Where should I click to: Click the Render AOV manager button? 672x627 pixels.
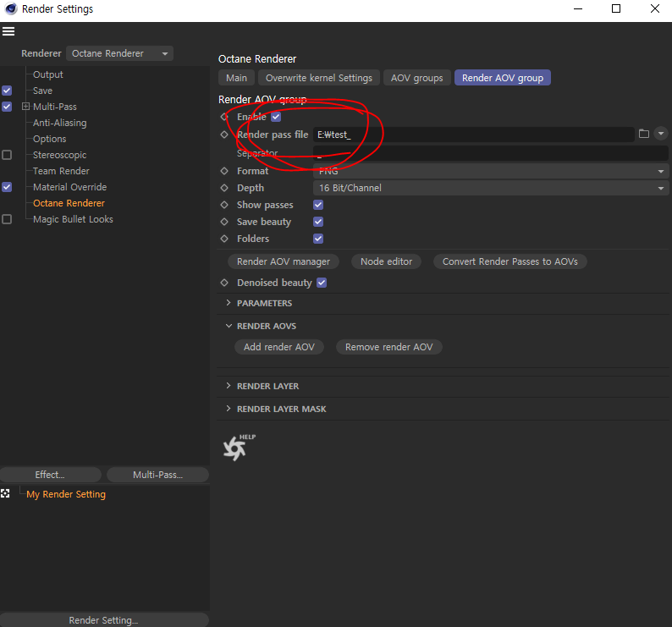point(284,261)
